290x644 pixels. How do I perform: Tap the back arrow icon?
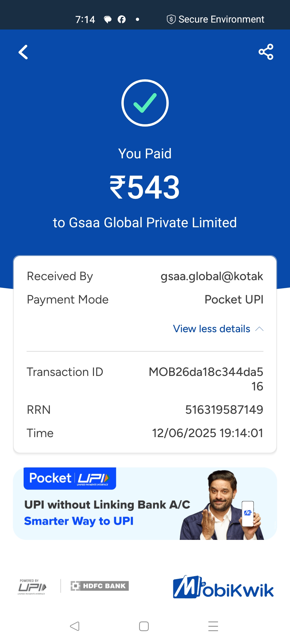(x=23, y=52)
